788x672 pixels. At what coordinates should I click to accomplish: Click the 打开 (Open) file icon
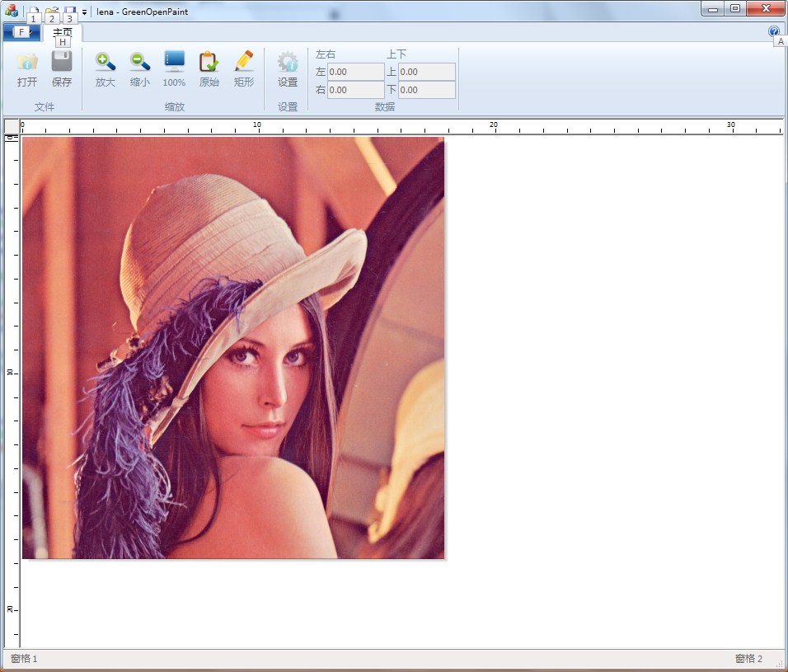[27, 62]
